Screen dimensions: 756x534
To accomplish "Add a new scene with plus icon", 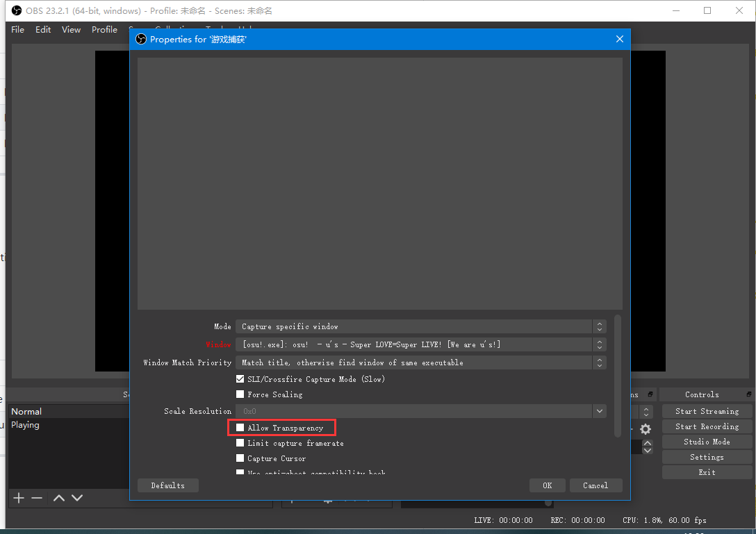I will click(x=18, y=497).
